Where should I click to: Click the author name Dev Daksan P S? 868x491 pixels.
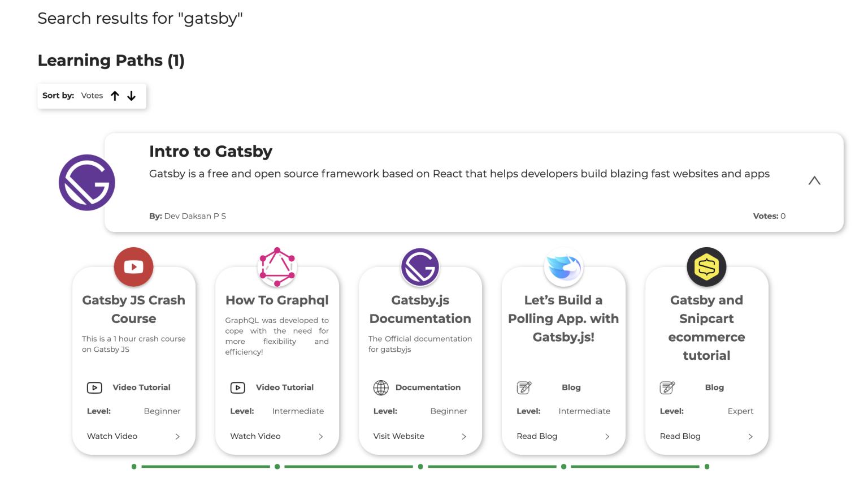195,216
